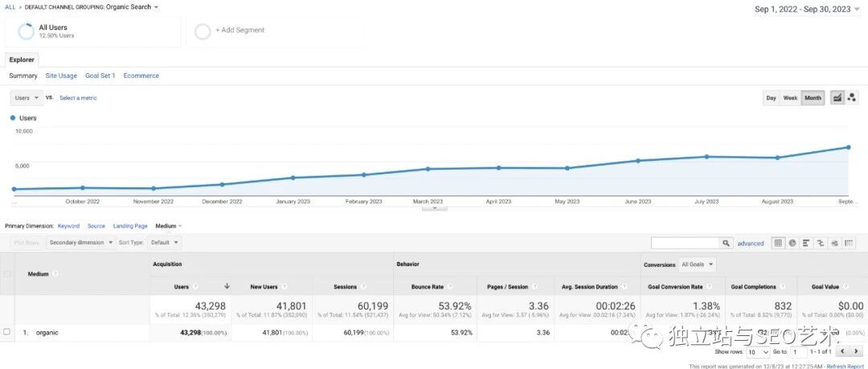Screen dimensions: 868x369
Task: Set chart interval to Week
Action: pyautogui.click(x=790, y=98)
